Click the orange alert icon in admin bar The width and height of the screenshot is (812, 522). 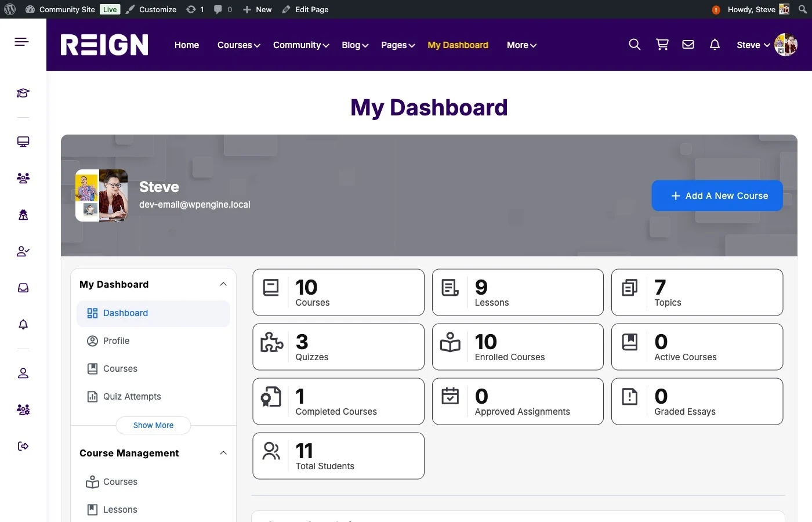(x=716, y=10)
